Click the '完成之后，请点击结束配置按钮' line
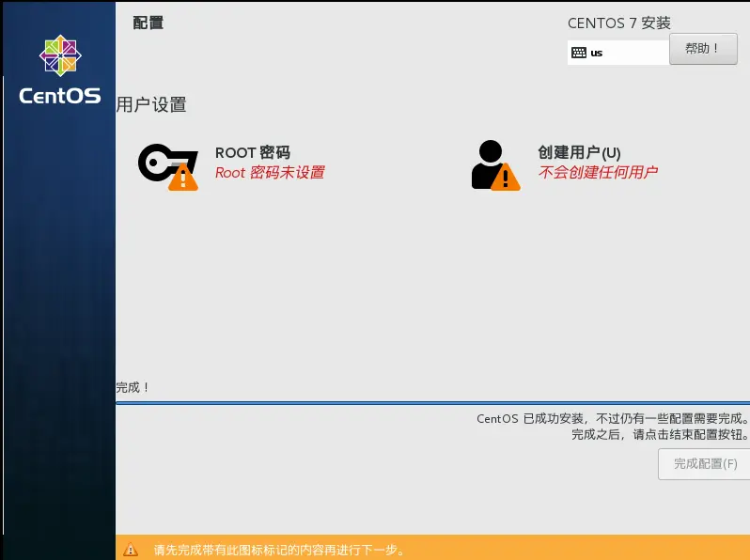The image size is (750, 560). click(660, 435)
